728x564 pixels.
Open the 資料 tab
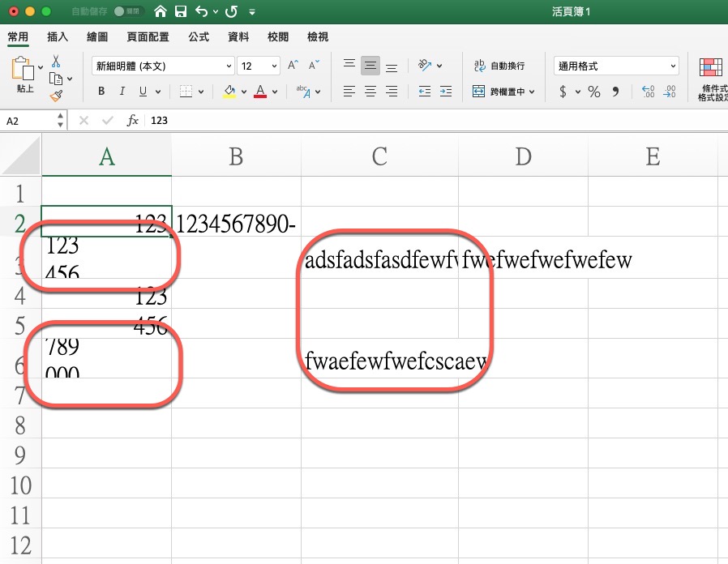[238, 36]
